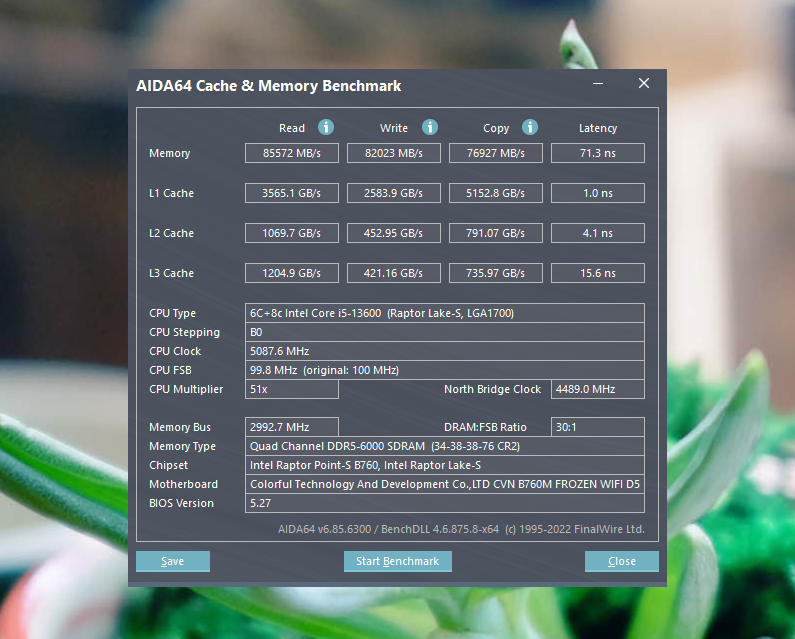Screen dimensions: 795x639
Task: Click the L3 Cache row label
Action: coord(171,273)
